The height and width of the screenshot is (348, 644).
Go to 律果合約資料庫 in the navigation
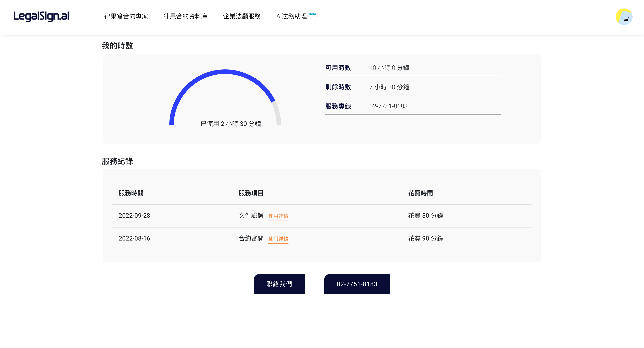185,16
